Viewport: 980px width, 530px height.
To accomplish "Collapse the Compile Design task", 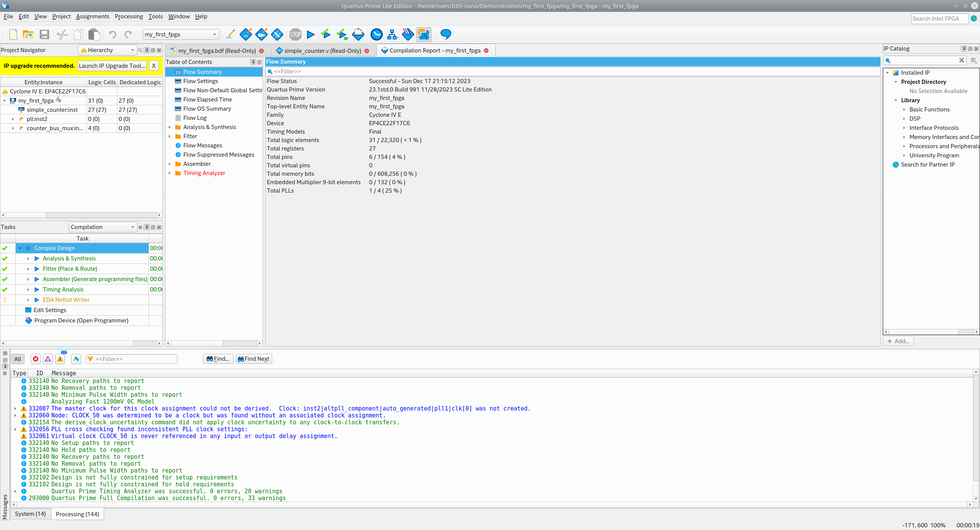I will (x=20, y=248).
